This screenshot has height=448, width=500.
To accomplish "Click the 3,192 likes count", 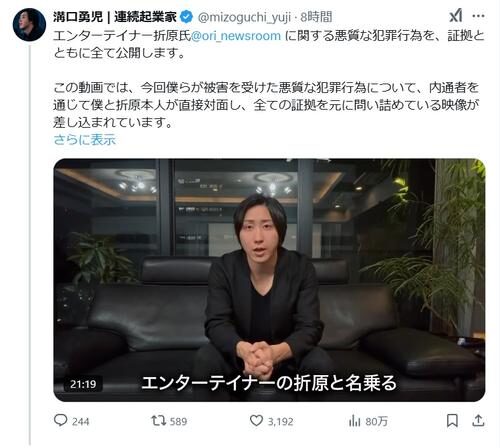I will tap(280, 422).
